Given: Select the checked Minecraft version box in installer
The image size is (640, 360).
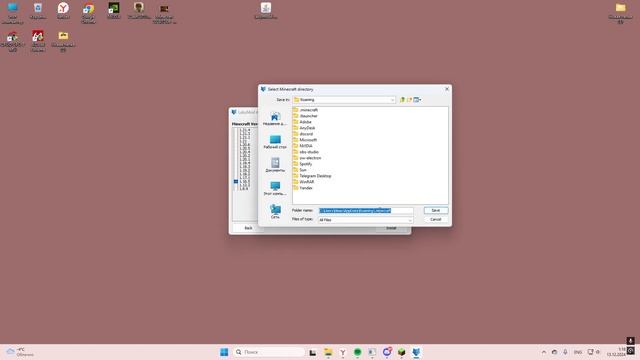Looking at the screenshot, I should [x=236, y=181].
